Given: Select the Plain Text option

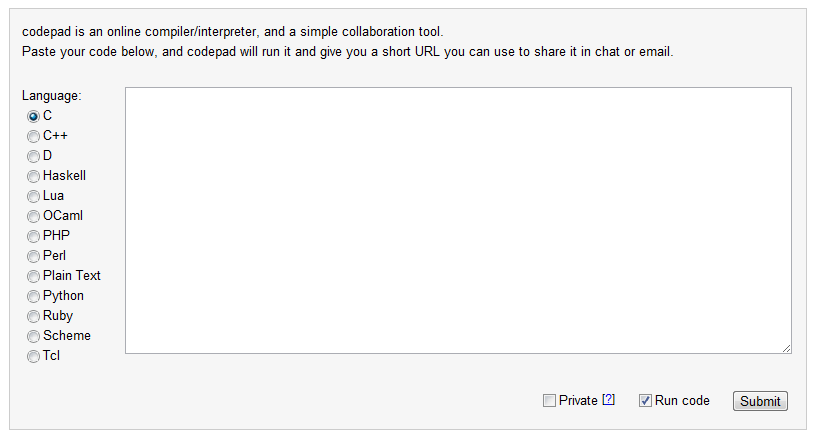Looking at the screenshot, I should coord(33,276).
